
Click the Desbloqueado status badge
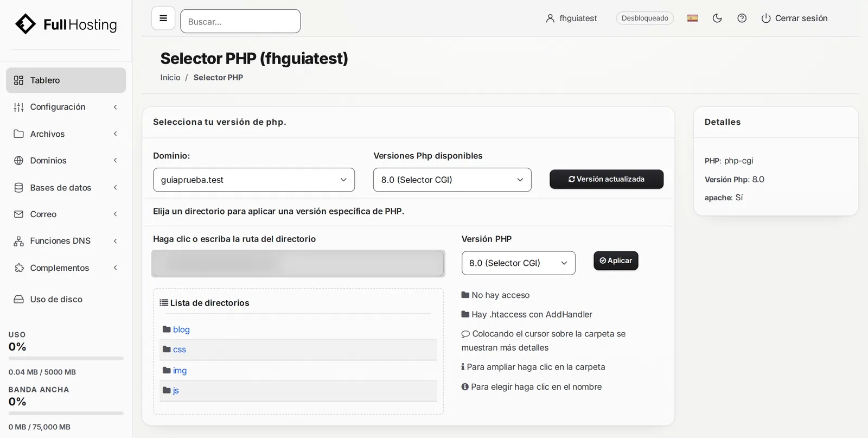(x=644, y=18)
